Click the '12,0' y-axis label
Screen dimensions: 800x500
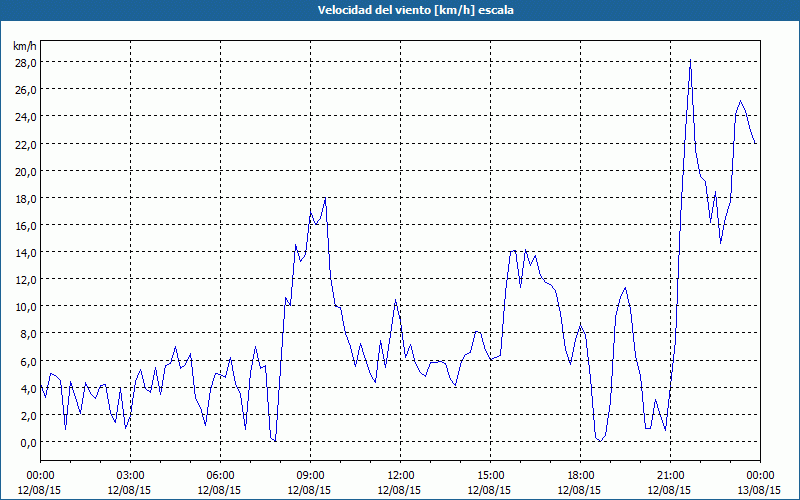[x=25, y=280]
